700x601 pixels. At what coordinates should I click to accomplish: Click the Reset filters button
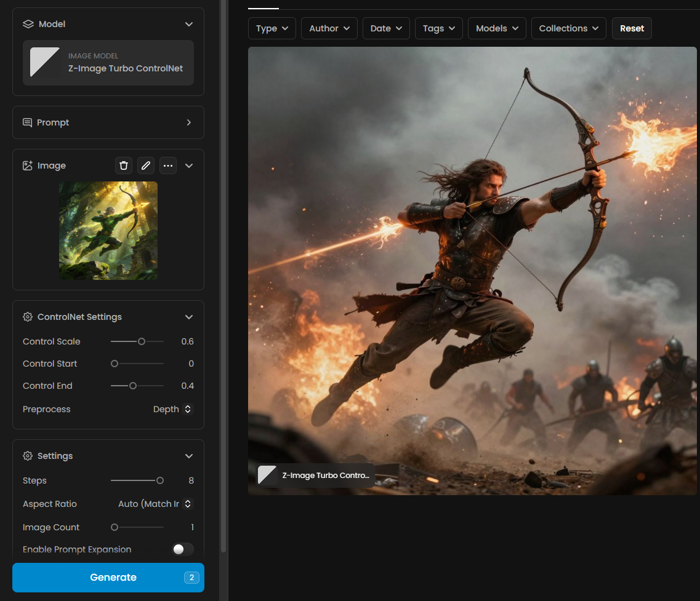(x=632, y=28)
